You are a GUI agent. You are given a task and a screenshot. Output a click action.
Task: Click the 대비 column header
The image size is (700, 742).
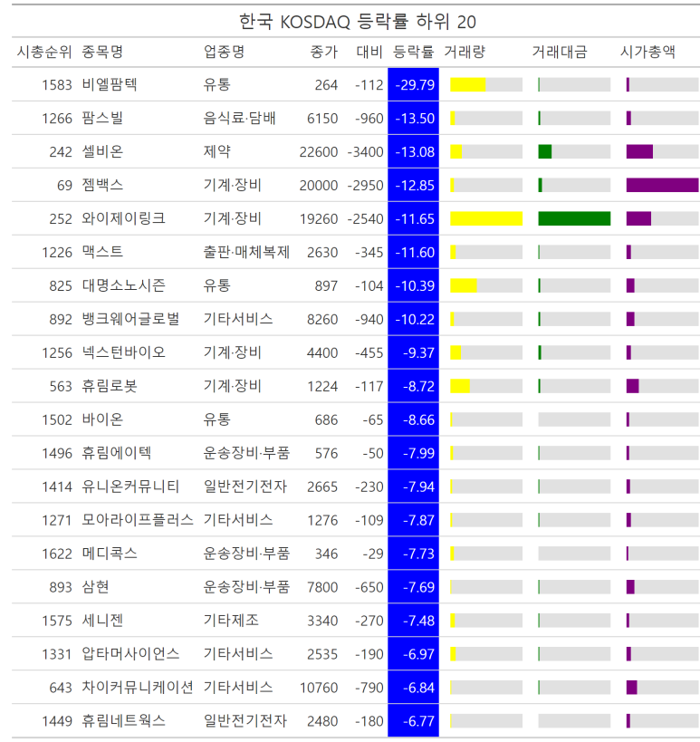click(x=369, y=52)
